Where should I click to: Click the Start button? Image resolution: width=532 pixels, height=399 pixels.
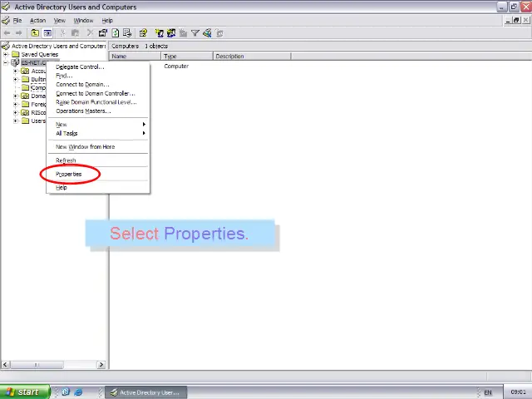point(24,392)
